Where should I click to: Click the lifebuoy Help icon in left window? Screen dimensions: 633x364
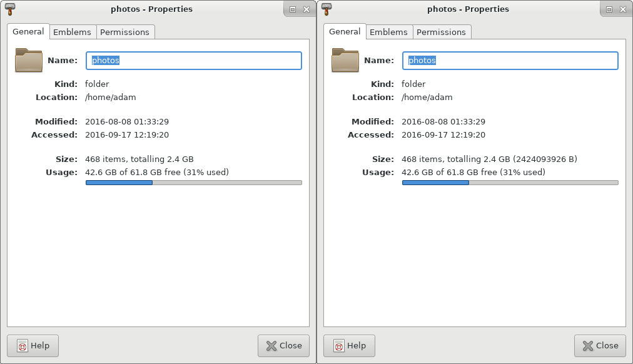click(23, 346)
